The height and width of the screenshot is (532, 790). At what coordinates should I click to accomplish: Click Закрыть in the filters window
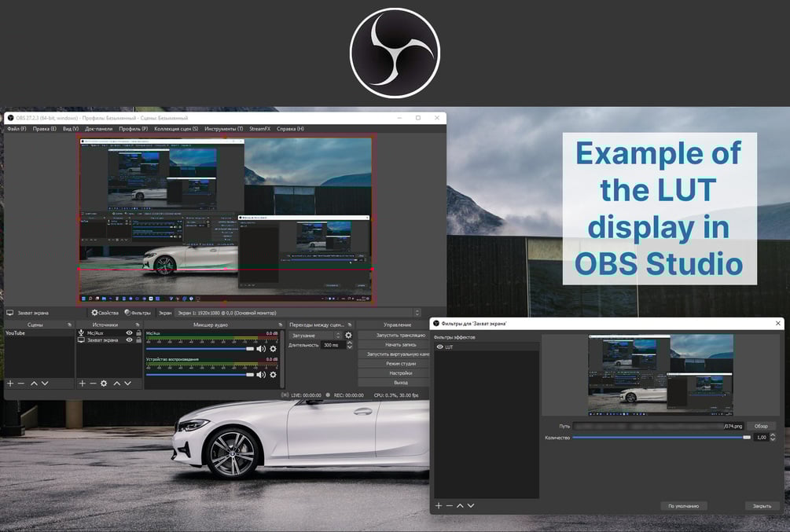(x=761, y=506)
